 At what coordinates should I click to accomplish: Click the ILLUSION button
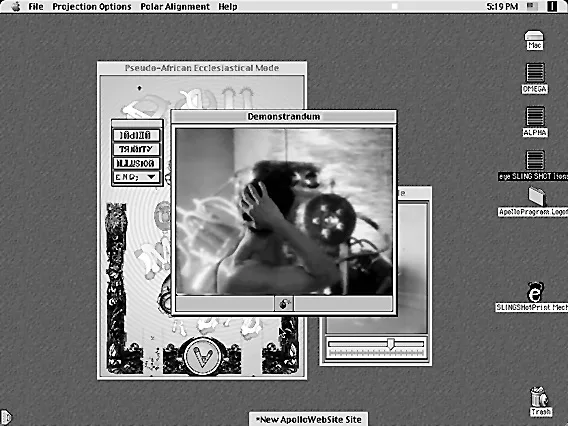tap(136, 163)
